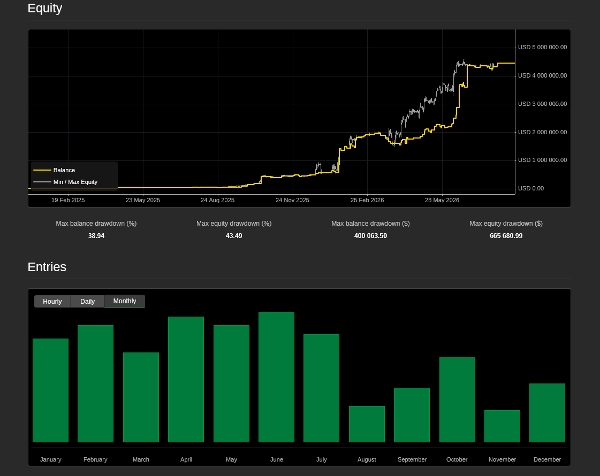Click the June month label
The height and width of the screenshot is (476, 600).
click(276, 460)
